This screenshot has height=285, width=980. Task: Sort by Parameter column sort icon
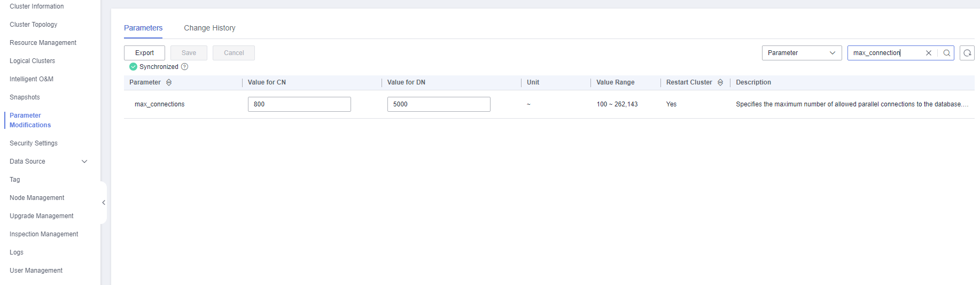pyautogui.click(x=169, y=82)
